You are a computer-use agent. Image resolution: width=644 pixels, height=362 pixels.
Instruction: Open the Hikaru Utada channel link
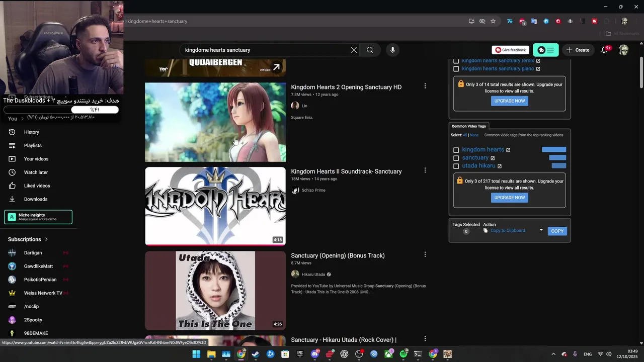[x=313, y=275]
